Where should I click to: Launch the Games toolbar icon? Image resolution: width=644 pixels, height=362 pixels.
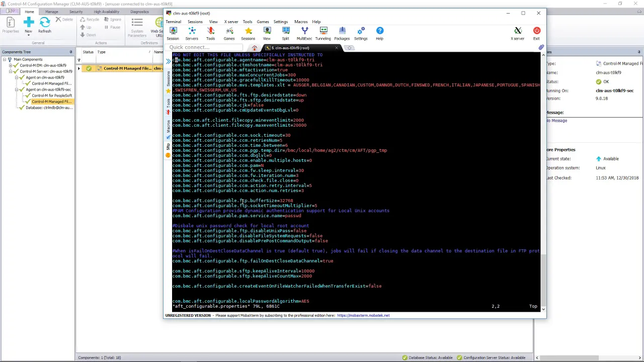point(229,34)
